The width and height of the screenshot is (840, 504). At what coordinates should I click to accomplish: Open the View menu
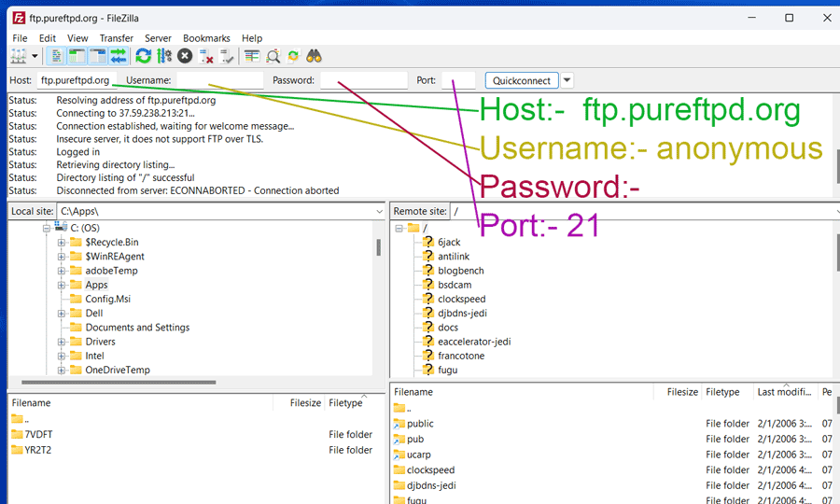[77, 38]
